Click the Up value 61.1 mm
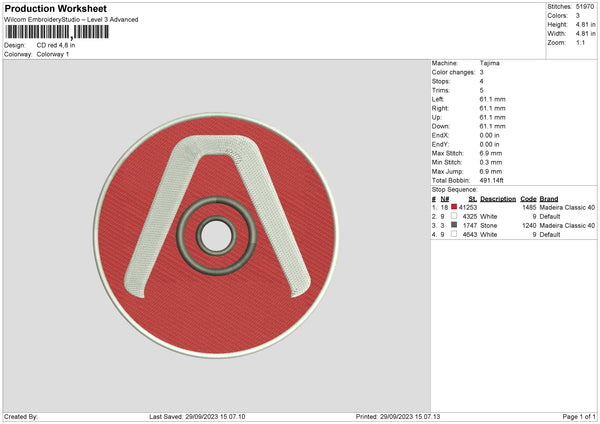 [492, 117]
